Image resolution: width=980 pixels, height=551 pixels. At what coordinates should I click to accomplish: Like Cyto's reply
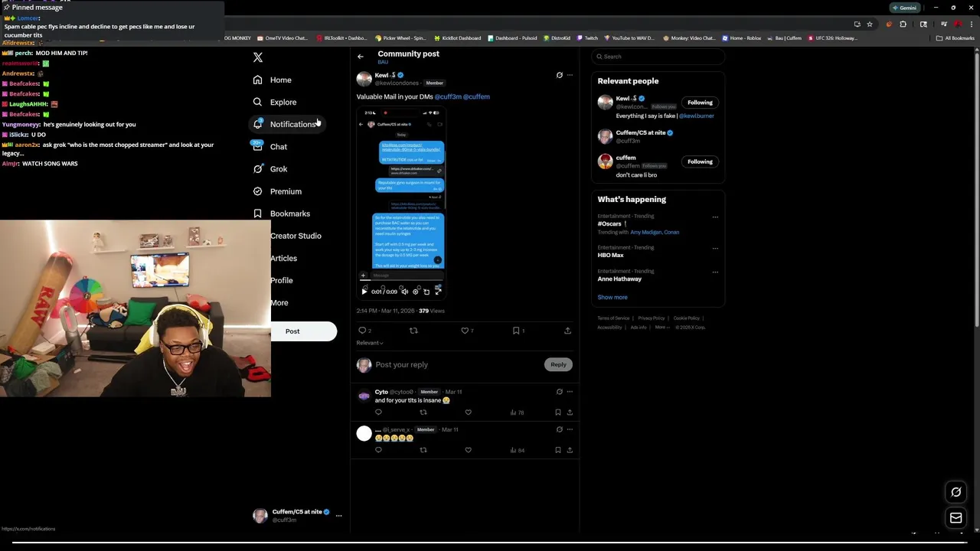coord(469,412)
